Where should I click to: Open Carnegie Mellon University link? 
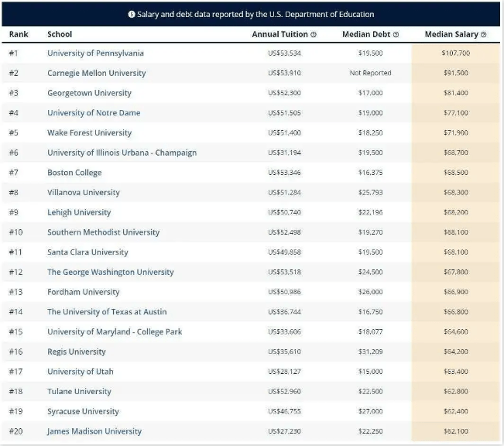click(97, 73)
